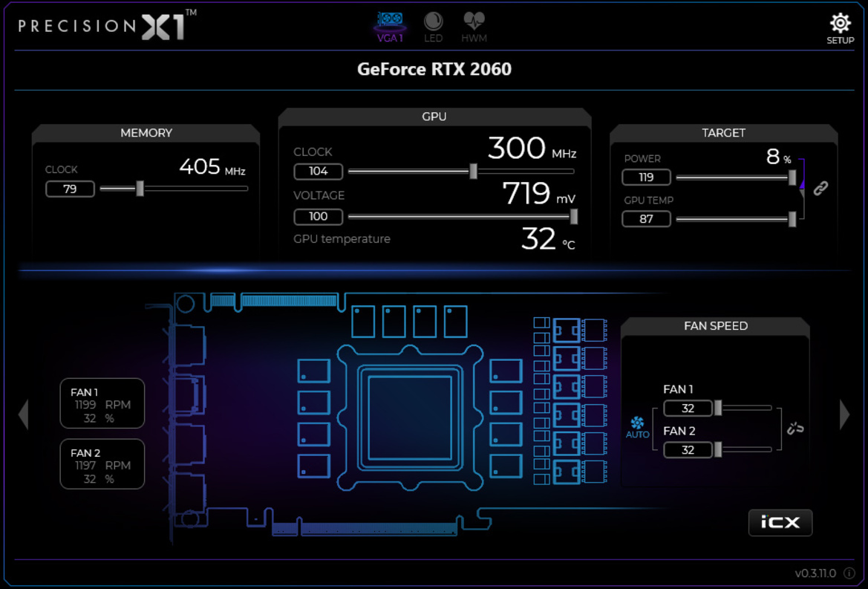
Task: Click the GeForce RTX 2060 title
Action: tap(434, 69)
